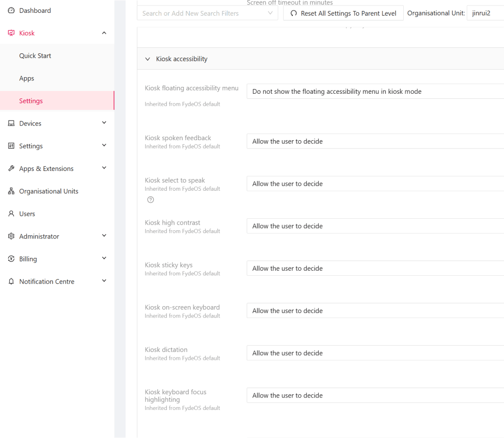Click the Dashboard gauge icon in sidebar
The height and width of the screenshot is (438, 504).
pos(11,11)
